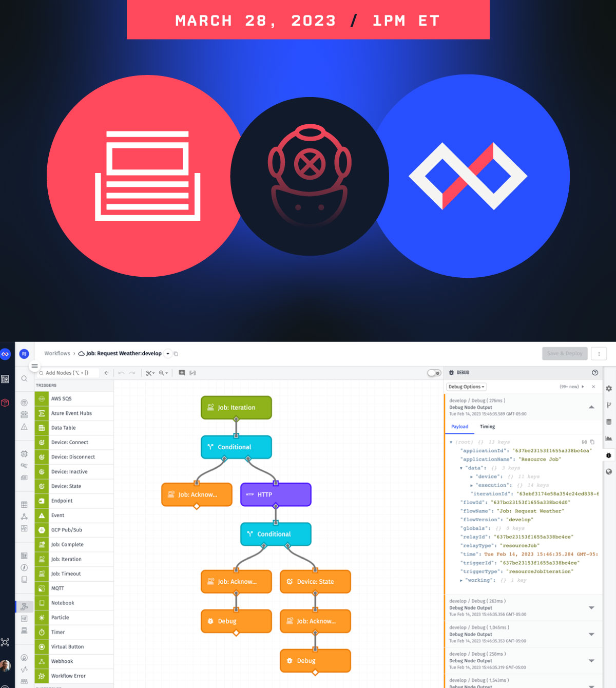Expand the 263ms debug message
Image resolution: width=616 pixels, height=688 pixels.
(x=591, y=607)
